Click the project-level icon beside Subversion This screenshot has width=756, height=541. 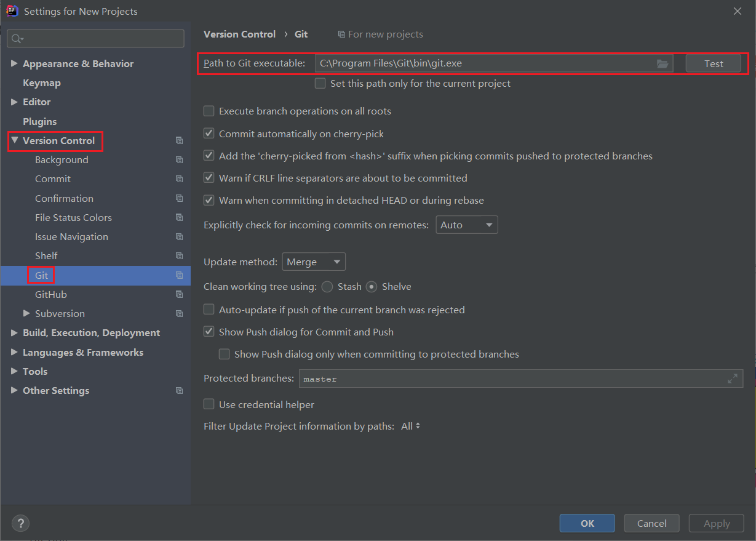tap(179, 313)
